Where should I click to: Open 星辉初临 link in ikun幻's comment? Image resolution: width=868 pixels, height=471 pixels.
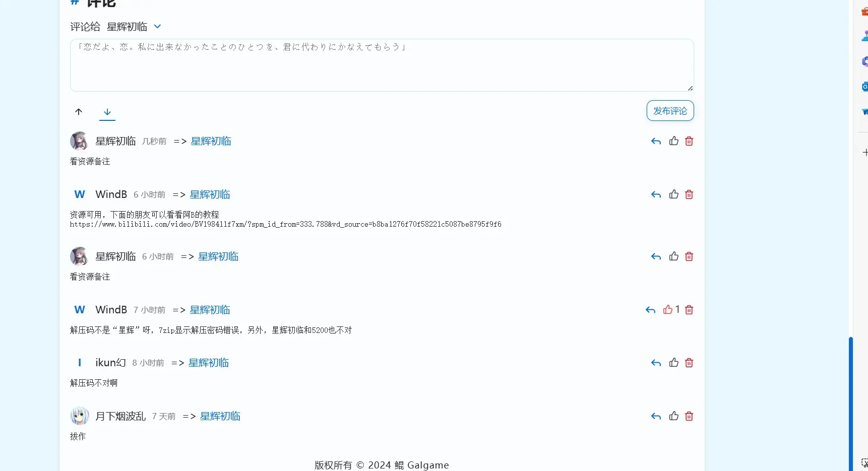[209, 363]
